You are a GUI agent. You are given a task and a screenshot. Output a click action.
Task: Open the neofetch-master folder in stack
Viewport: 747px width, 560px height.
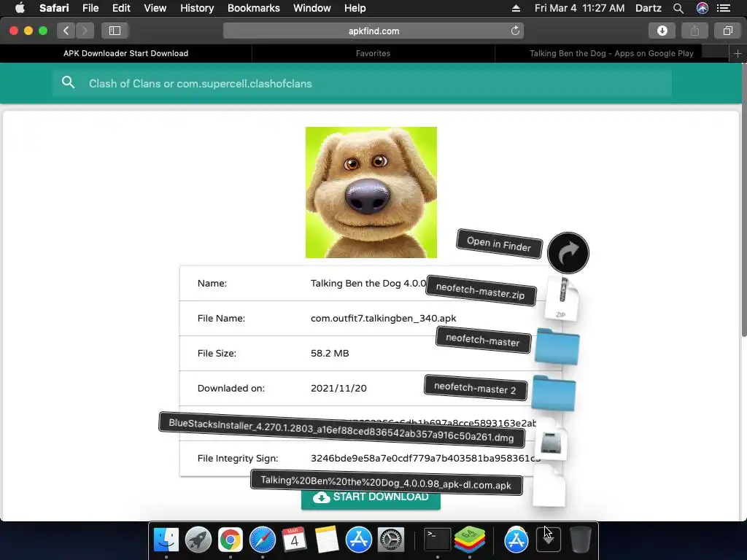click(557, 346)
